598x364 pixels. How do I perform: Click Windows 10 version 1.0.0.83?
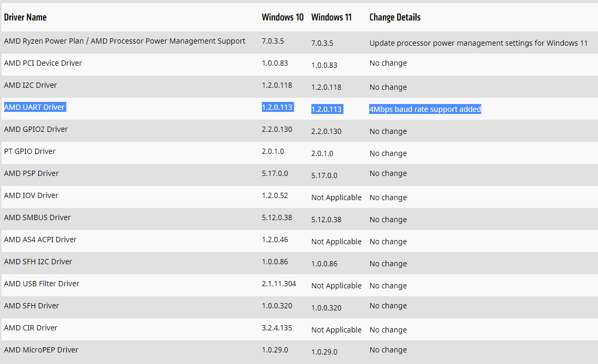(275, 63)
